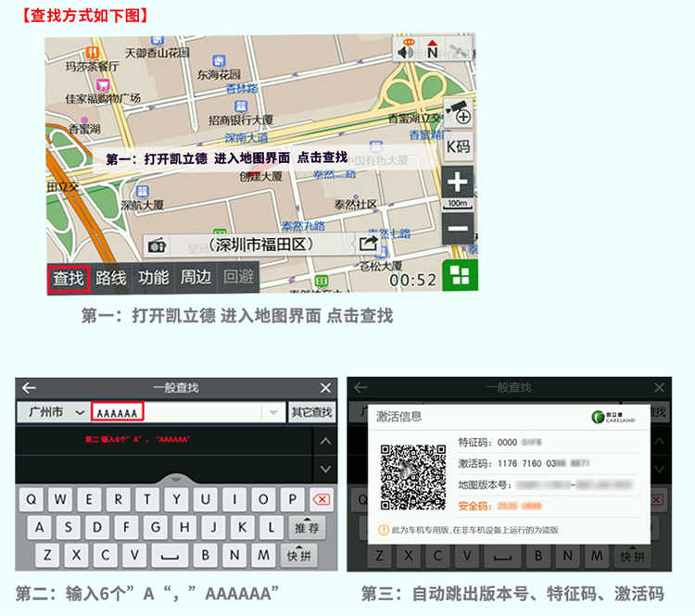Open the 功能 functions menu
Image resolution: width=695 pixels, height=616 pixels.
pyautogui.click(x=153, y=278)
